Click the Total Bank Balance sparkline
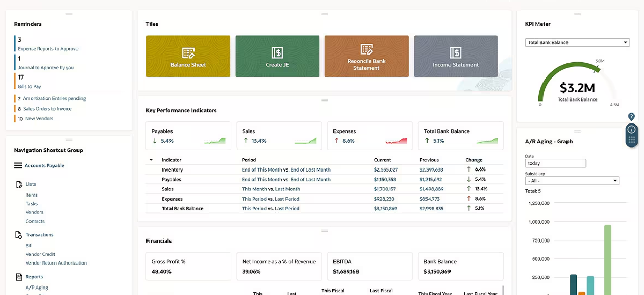Image resolution: width=644 pixels, height=295 pixels. click(487, 141)
